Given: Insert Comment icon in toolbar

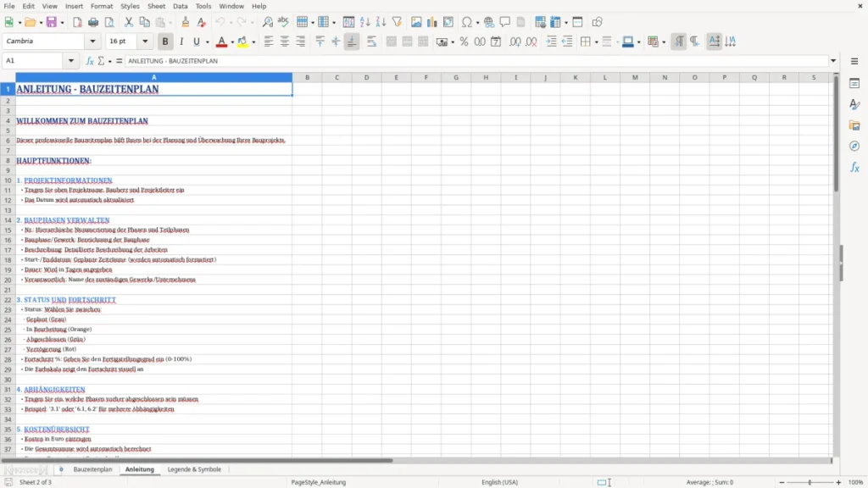Looking at the screenshot, I should coord(505,22).
